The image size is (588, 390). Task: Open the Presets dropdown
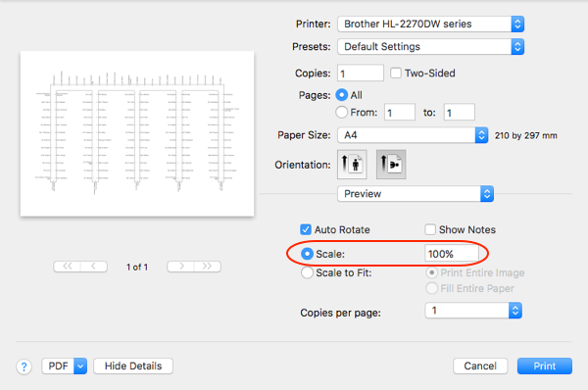pos(430,47)
